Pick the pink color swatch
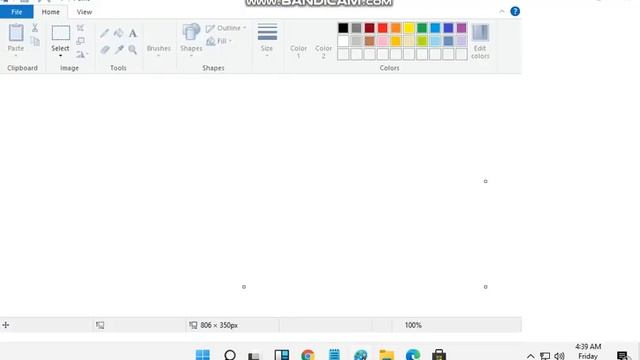Image resolution: width=640 pixels, height=360 pixels. pyautogui.click(x=382, y=41)
